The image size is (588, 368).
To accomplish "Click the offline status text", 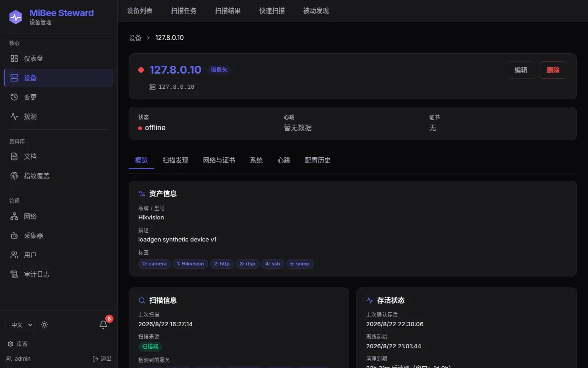I will click(155, 128).
